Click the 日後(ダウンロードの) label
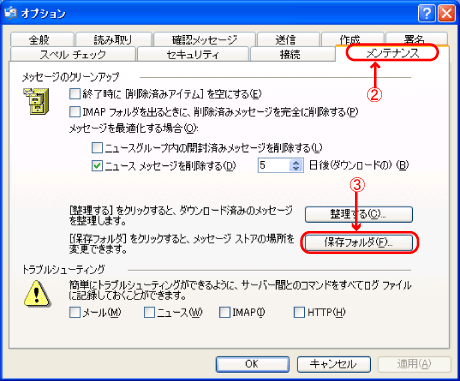This screenshot has width=460, height=381. 359,165
